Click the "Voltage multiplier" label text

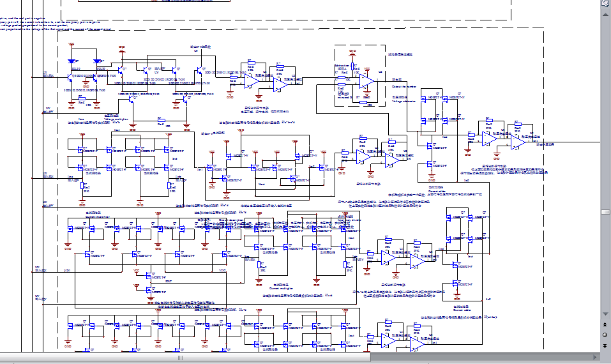click(116, 119)
